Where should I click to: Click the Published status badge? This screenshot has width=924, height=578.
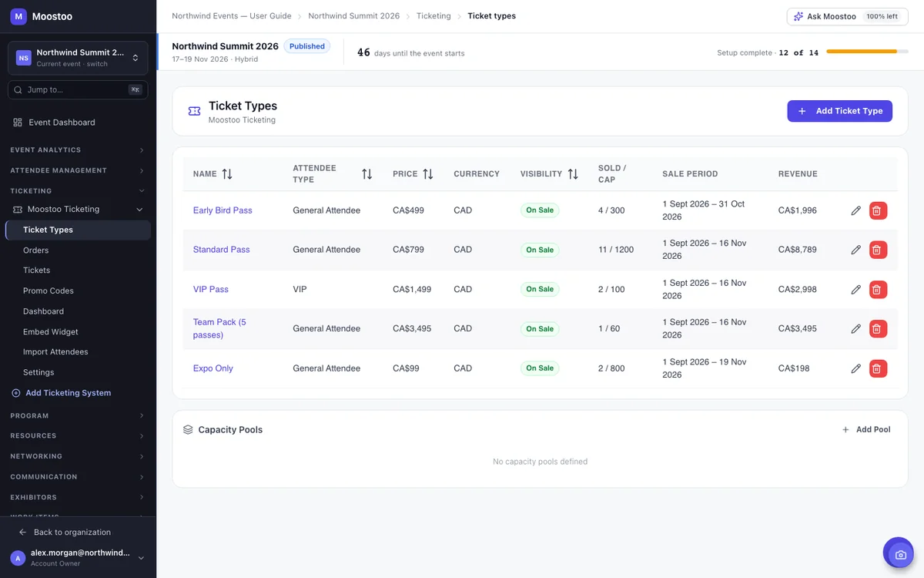pos(307,46)
